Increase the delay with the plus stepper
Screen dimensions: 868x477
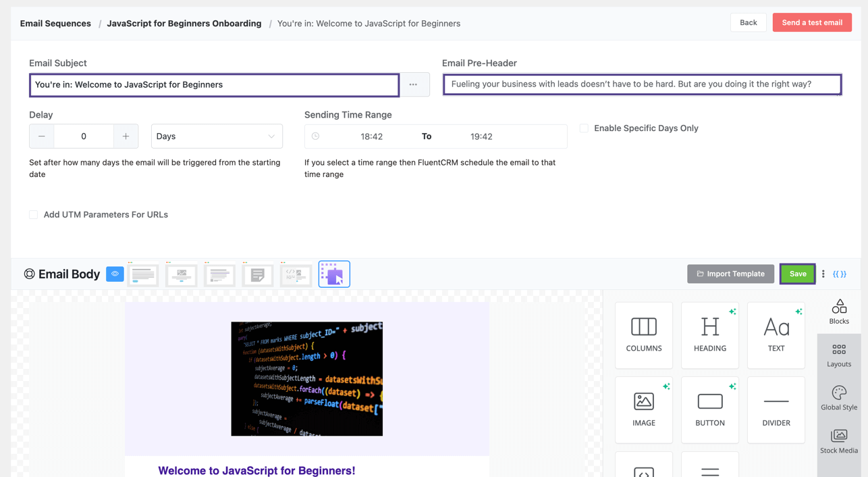126,136
